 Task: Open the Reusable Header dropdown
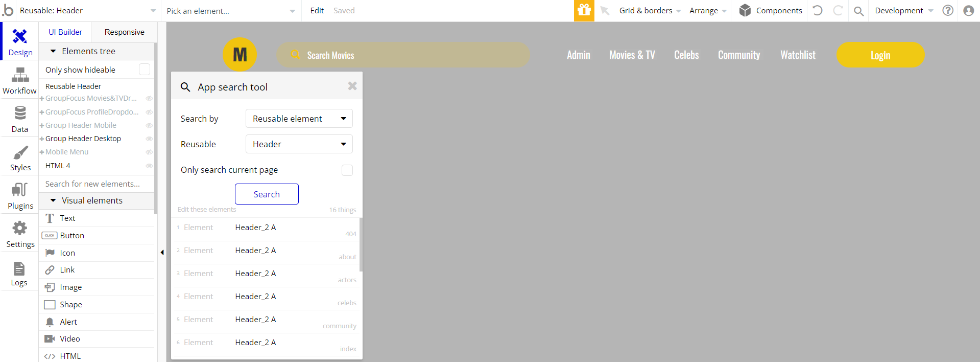pyautogui.click(x=299, y=144)
